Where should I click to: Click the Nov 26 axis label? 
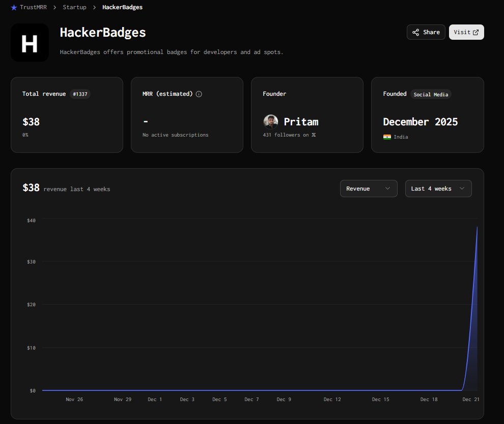pos(74,399)
